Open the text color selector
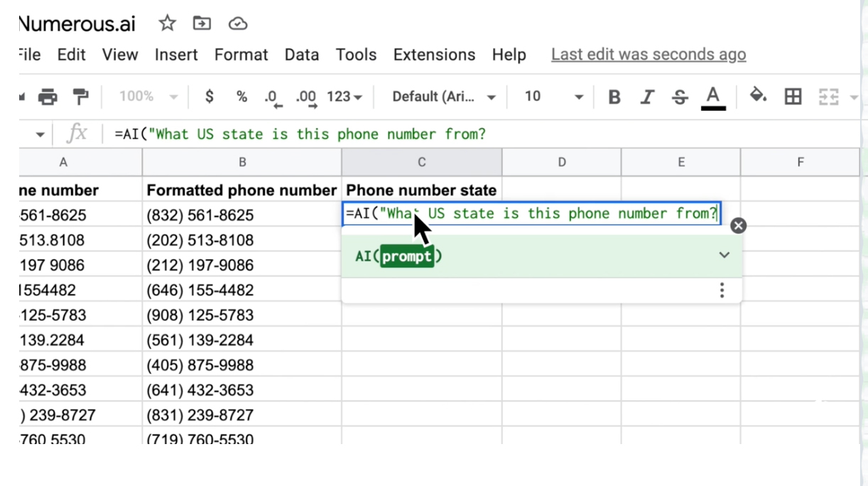This screenshot has height=486, width=868. pyautogui.click(x=713, y=97)
